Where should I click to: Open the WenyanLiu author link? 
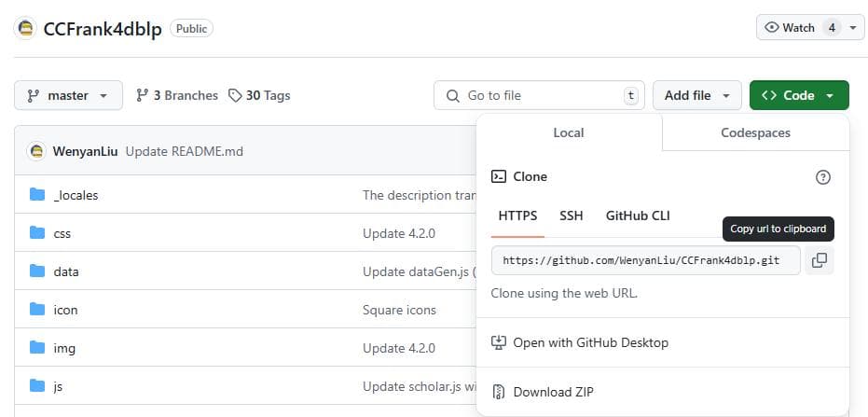click(85, 151)
